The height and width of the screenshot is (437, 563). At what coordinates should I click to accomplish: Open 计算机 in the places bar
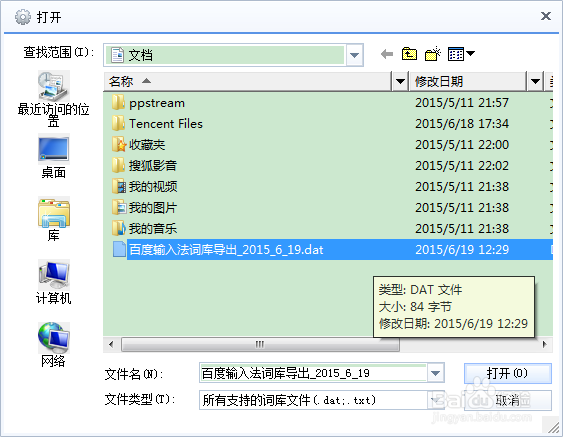click(53, 282)
